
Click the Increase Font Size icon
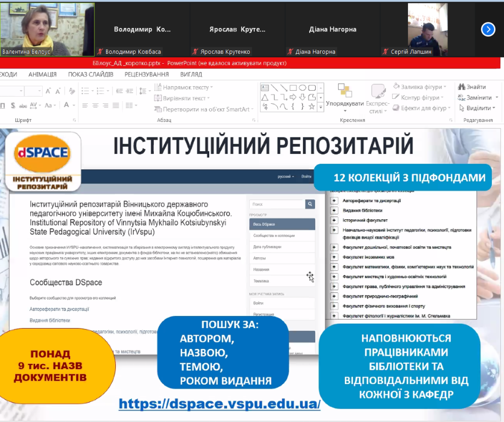click(x=48, y=91)
